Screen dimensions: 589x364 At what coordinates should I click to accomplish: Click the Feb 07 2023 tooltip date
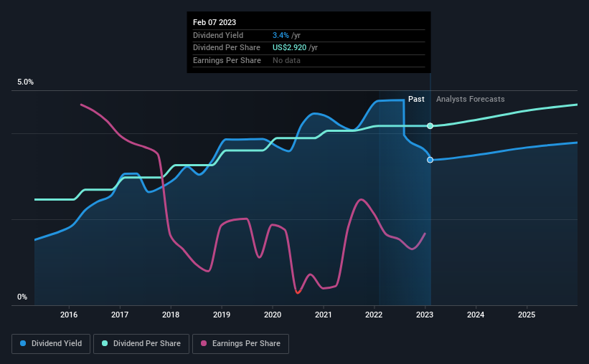tap(215, 22)
